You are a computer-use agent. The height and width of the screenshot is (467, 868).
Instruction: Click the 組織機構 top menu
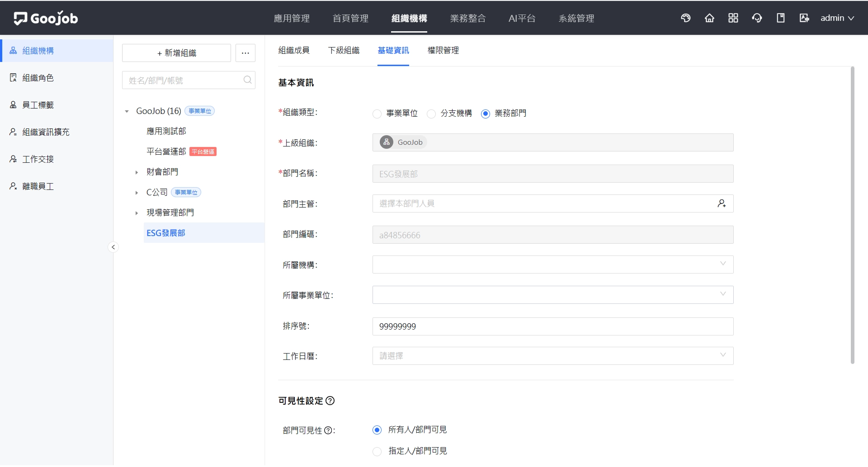tap(409, 18)
